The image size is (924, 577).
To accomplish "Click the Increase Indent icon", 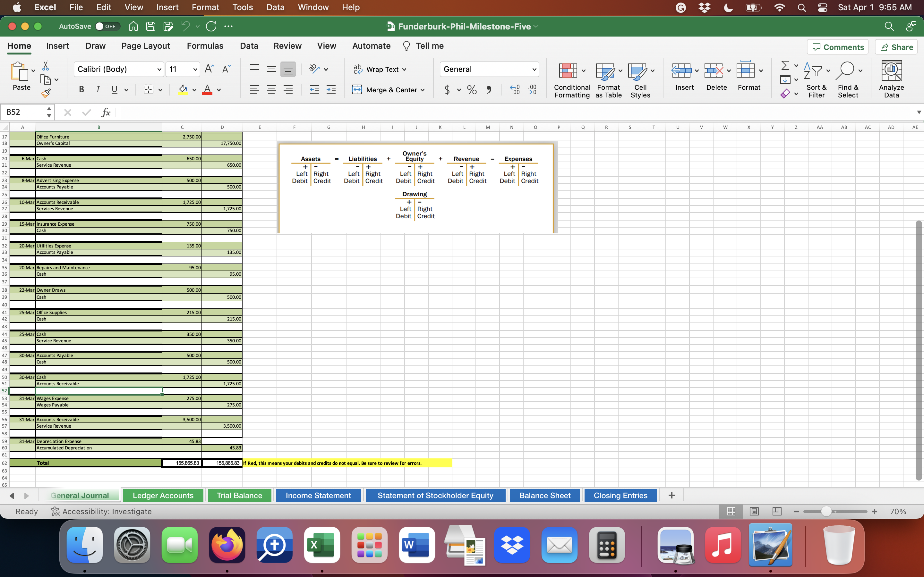I will click(331, 90).
